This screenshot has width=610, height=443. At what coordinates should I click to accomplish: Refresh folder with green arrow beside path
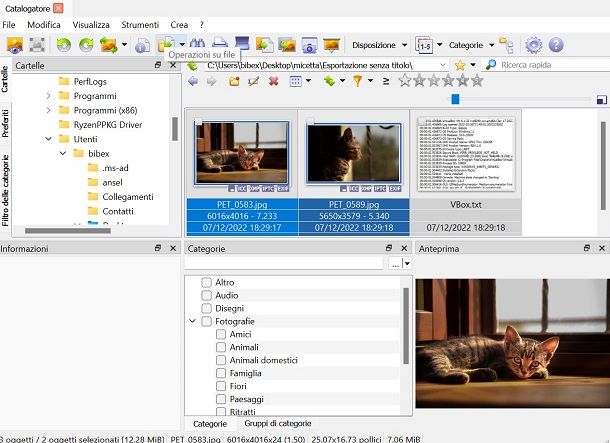tap(192, 65)
